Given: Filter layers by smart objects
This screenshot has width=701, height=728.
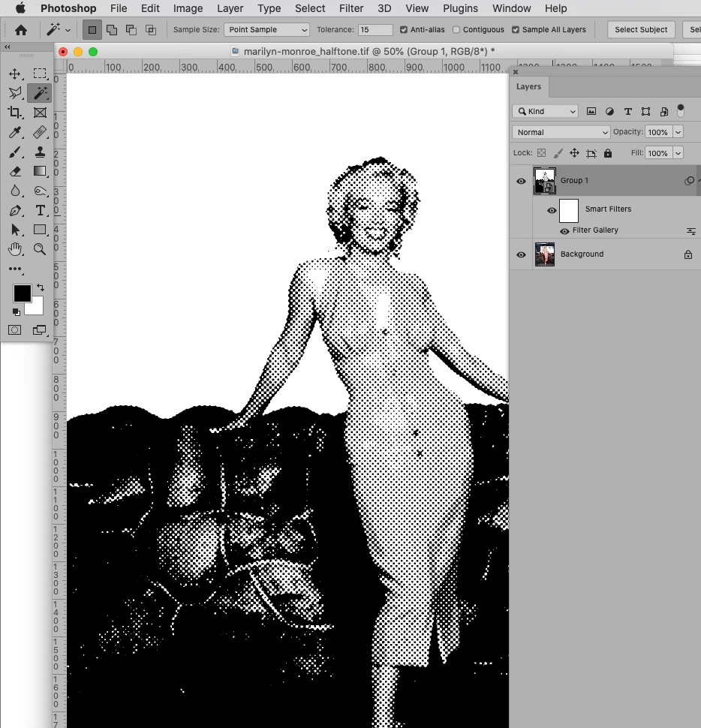Looking at the screenshot, I should [x=664, y=111].
